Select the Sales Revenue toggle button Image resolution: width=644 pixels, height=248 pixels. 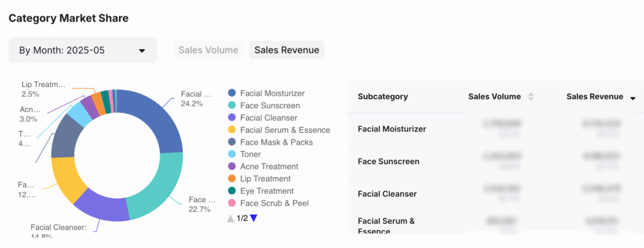click(x=287, y=50)
